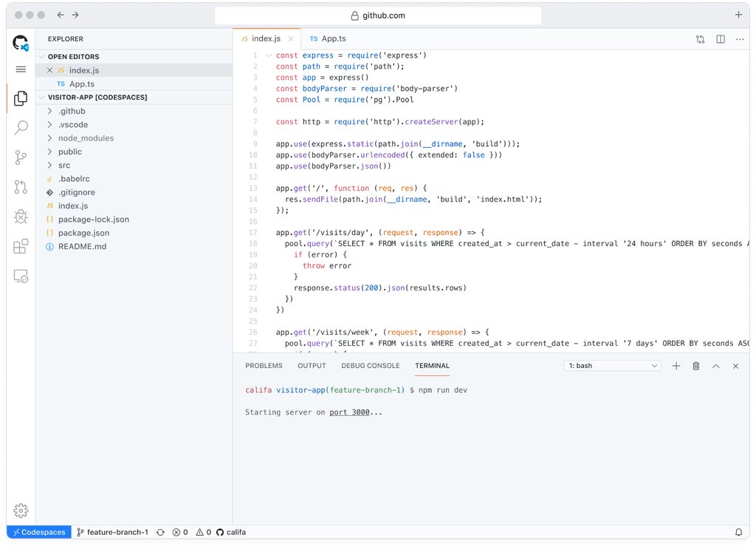Open the Run and Debug icon
756x549 pixels.
click(21, 216)
